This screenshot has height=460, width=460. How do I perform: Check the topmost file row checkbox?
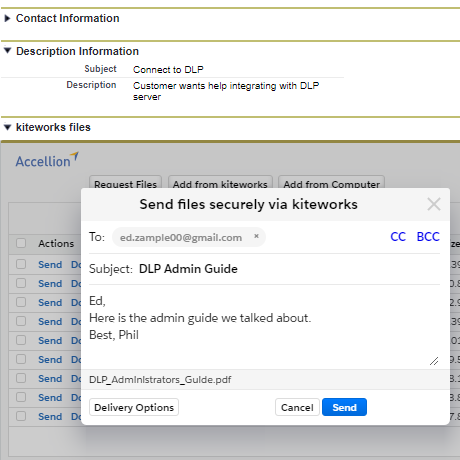tap(21, 264)
